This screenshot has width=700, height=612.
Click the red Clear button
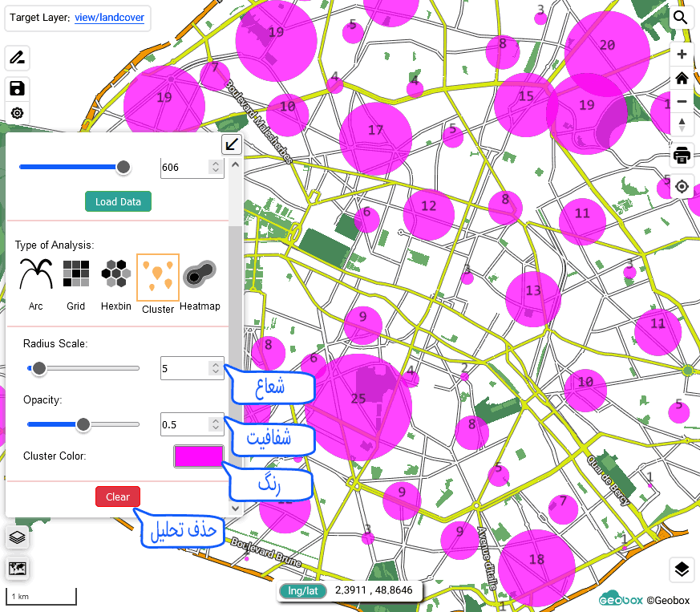click(118, 496)
